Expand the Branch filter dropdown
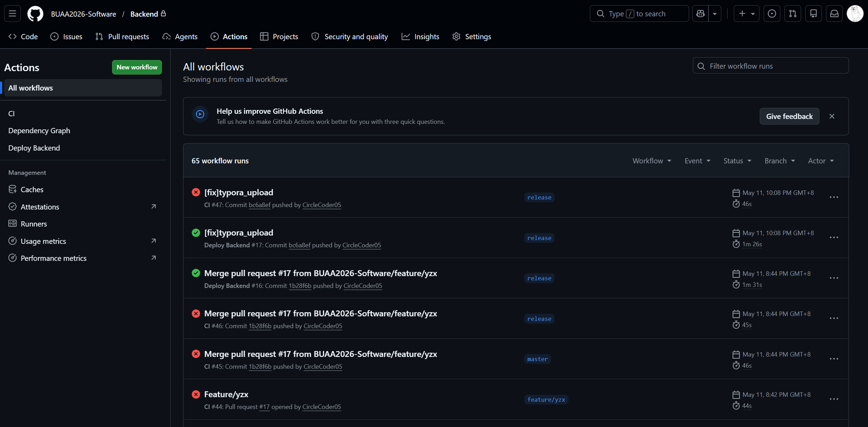Viewport: 868px width, 427px height. click(780, 161)
